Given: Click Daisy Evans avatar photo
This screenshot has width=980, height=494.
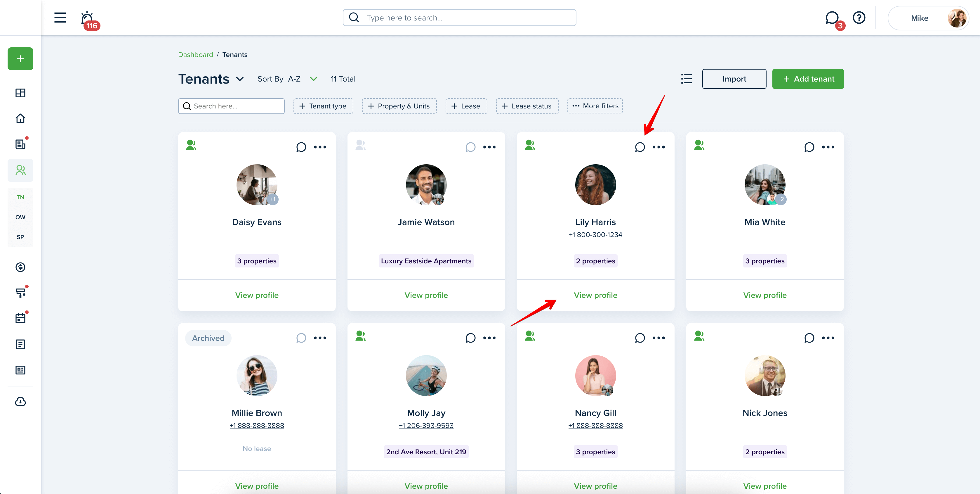Looking at the screenshot, I should pyautogui.click(x=257, y=184).
